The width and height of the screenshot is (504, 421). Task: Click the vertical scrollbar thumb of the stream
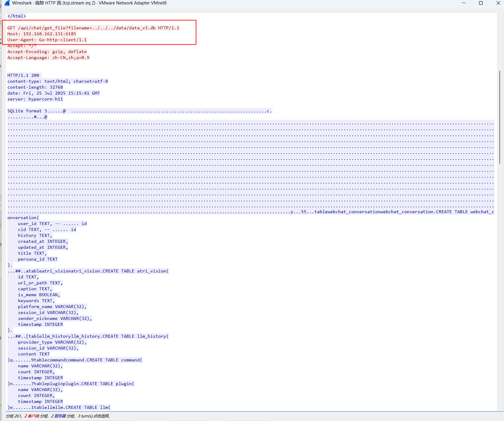tap(500, 117)
